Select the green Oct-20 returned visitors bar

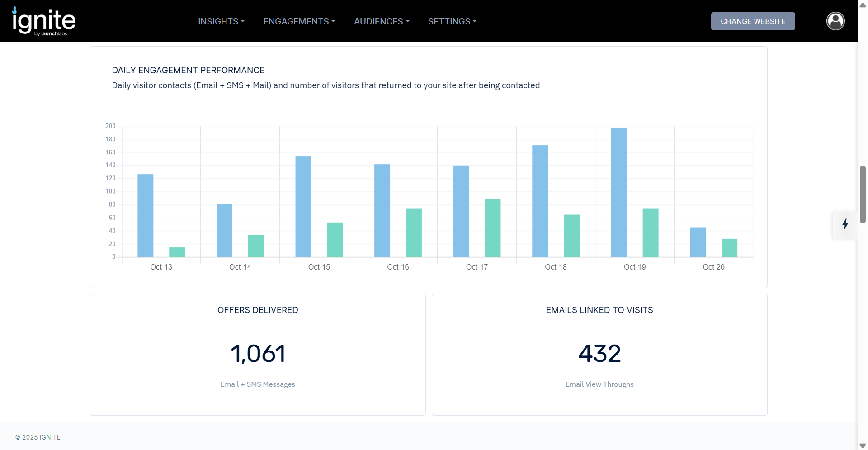[729, 248]
